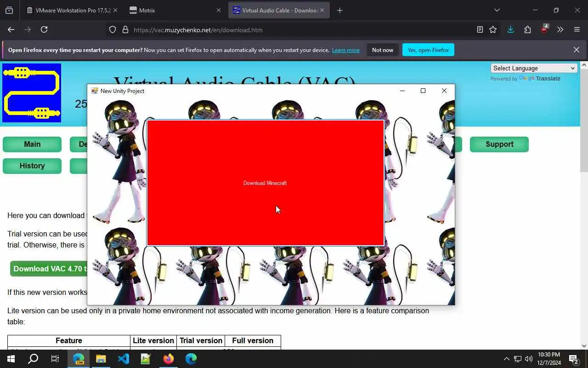Open Task View on the taskbar
588x368 pixels.
(x=55, y=359)
